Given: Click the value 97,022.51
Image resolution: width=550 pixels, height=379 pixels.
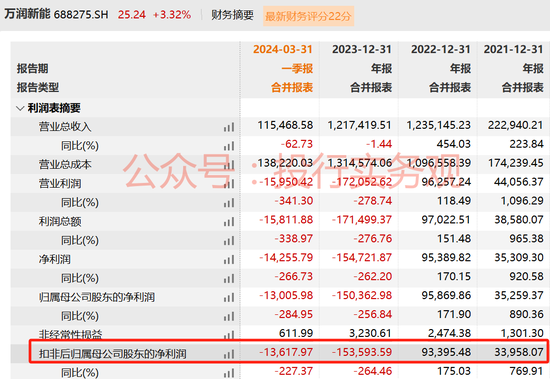Looking at the screenshot, I should click(446, 220).
